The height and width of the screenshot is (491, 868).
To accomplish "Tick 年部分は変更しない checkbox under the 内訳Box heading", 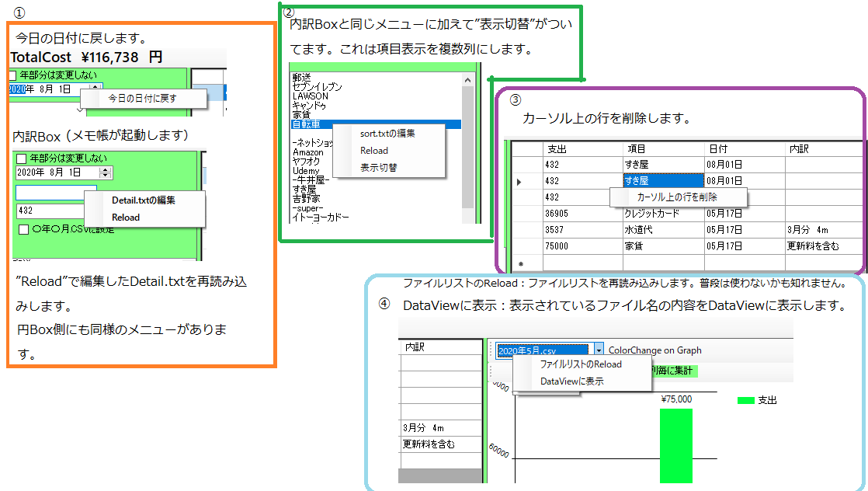I will coord(22,158).
